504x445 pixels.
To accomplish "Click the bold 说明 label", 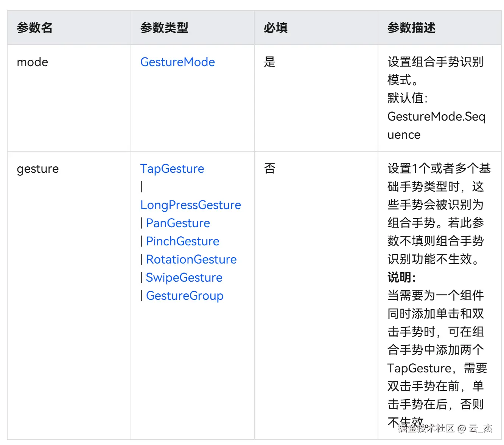I will (401, 278).
